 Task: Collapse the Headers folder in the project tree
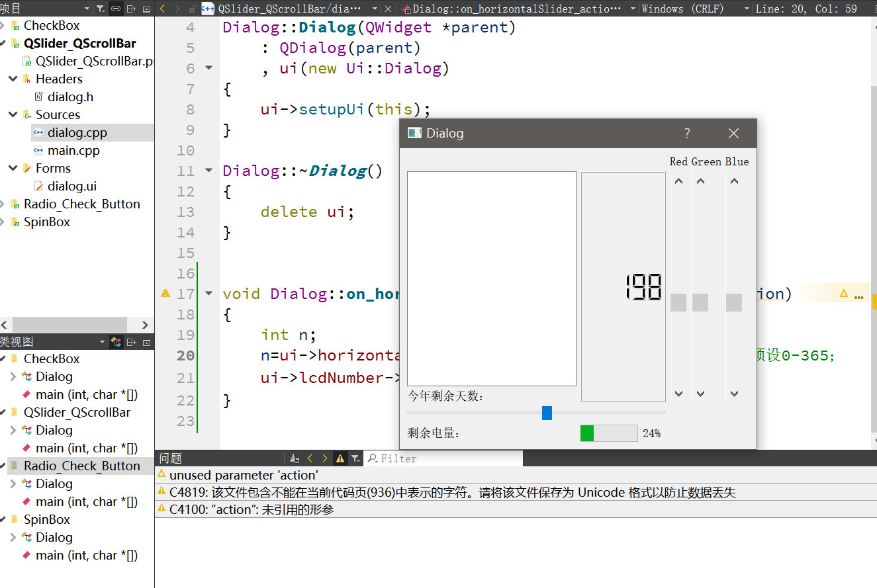point(13,79)
